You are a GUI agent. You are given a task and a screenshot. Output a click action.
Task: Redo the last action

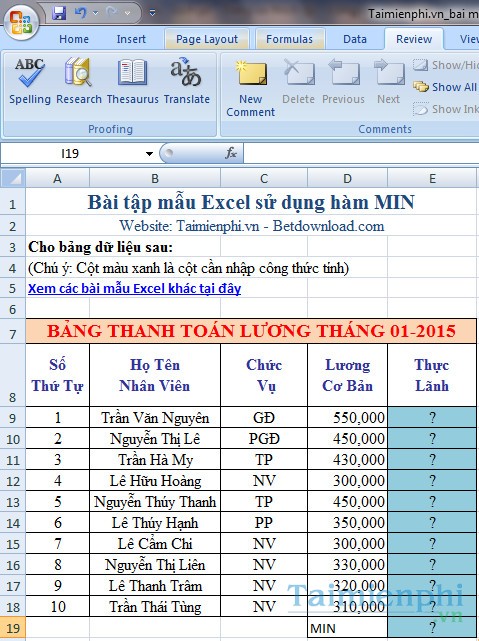click(x=112, y=13)
